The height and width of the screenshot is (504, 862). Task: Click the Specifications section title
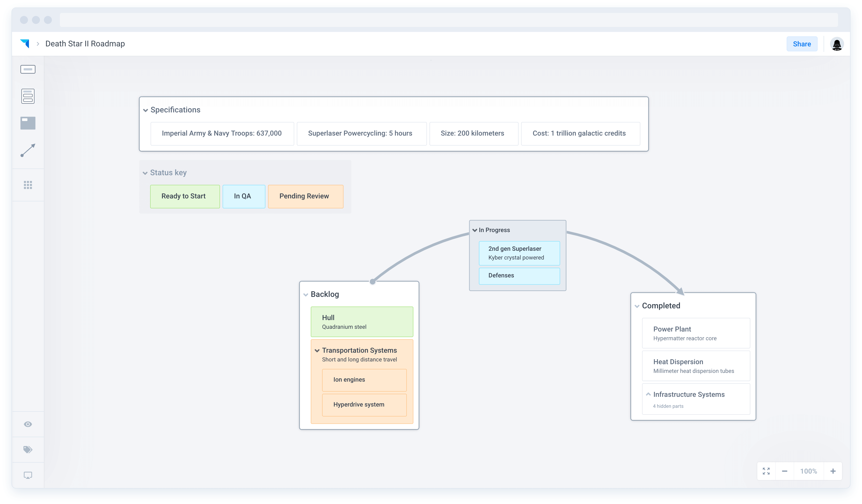tap(175, 110)
